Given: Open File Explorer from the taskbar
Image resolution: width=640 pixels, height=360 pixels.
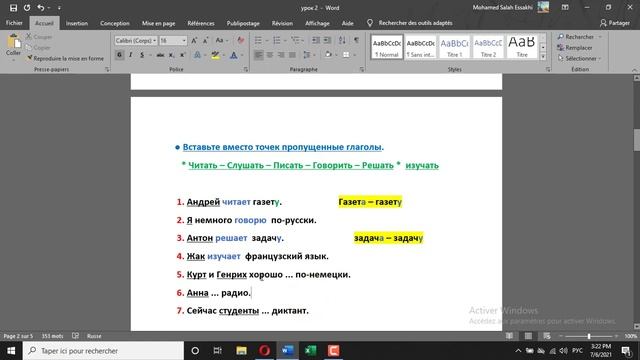Looking at the screenshot, I should tap(241, 351).
